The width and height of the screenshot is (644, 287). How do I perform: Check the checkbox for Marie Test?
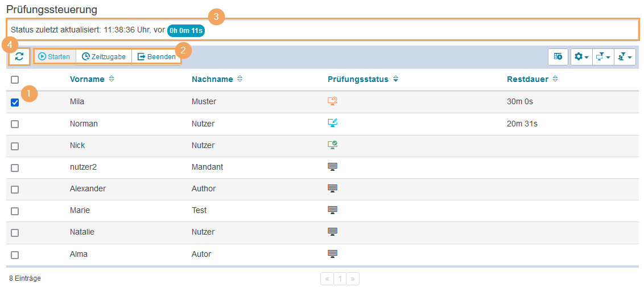pyautogui.click(x=15, y=211)
